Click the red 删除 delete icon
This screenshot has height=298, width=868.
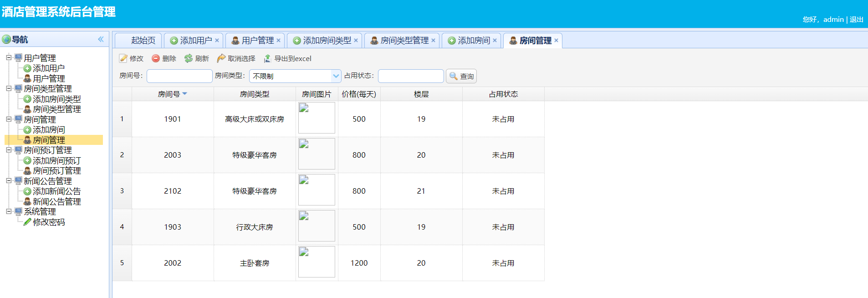point(156,58)
